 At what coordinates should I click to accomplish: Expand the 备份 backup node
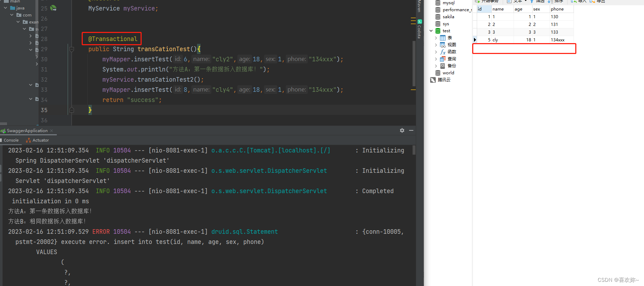[x=436, y=66]
